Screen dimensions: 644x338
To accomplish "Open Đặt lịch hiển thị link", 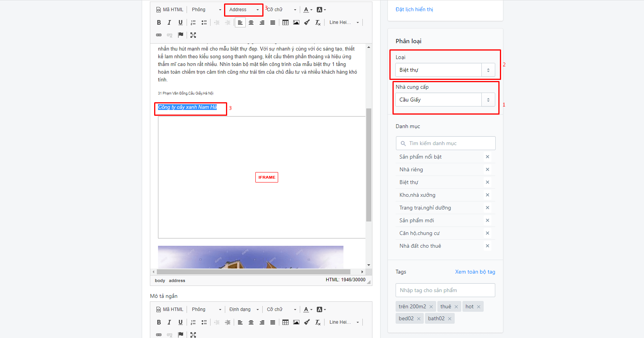I will tap(414, 9).
